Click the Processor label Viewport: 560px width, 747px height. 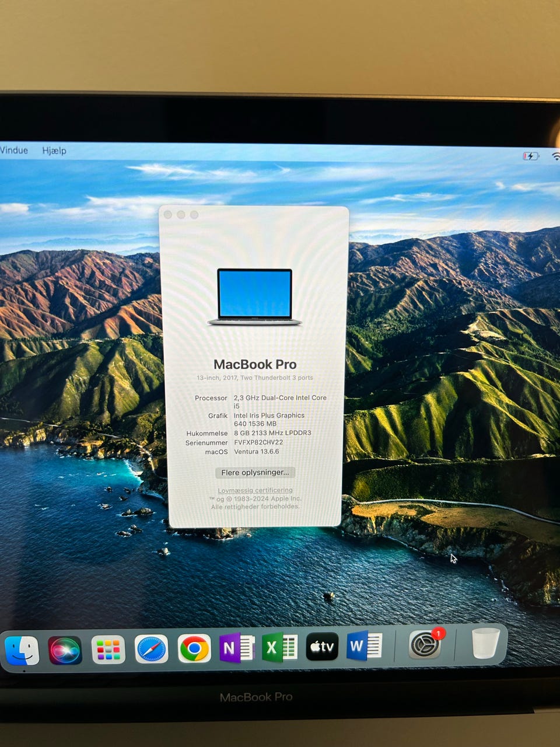click(x=211, y=398)
